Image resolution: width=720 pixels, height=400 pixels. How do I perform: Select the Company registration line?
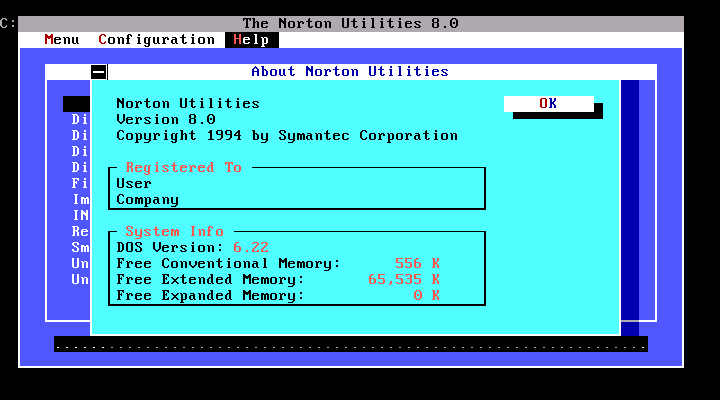coord(147,200)
